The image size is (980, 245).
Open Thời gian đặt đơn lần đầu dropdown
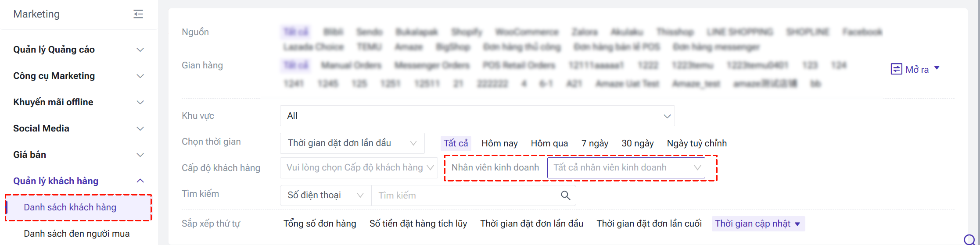point(352,143)
